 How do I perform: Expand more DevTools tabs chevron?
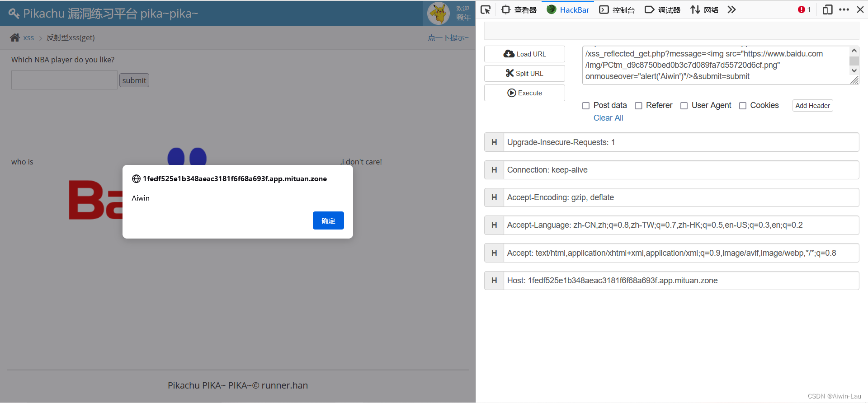[732, 9]
